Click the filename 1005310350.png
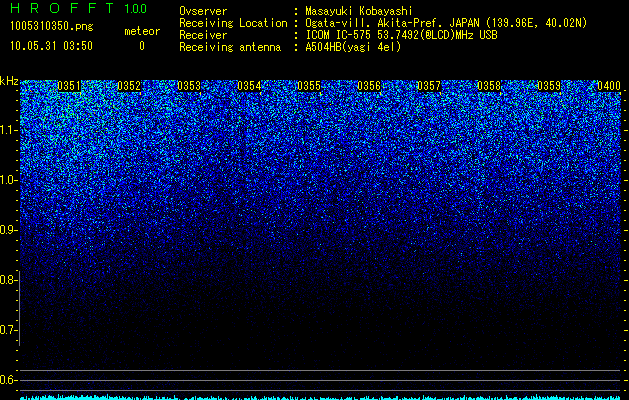 click(x=52, y=26)
